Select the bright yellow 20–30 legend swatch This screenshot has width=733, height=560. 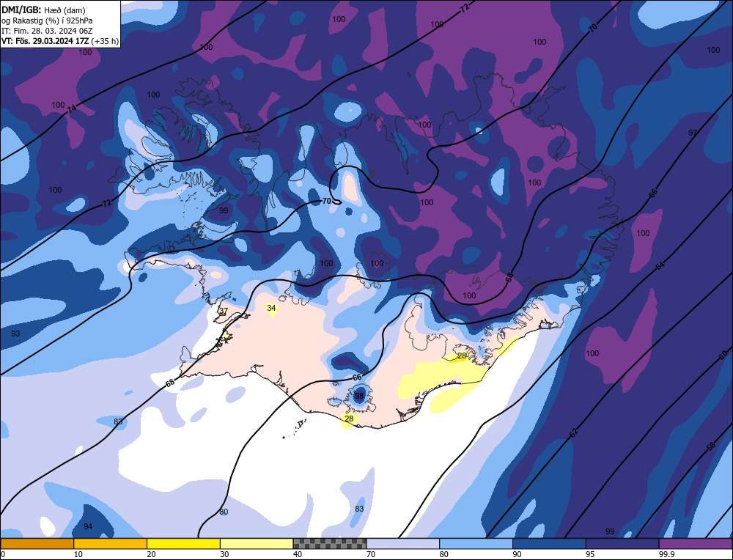pos(183,543)
